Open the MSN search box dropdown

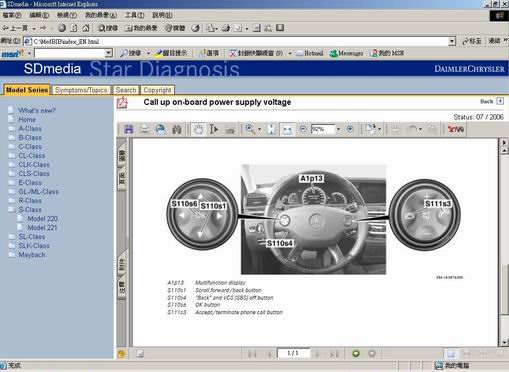[108, 53]
